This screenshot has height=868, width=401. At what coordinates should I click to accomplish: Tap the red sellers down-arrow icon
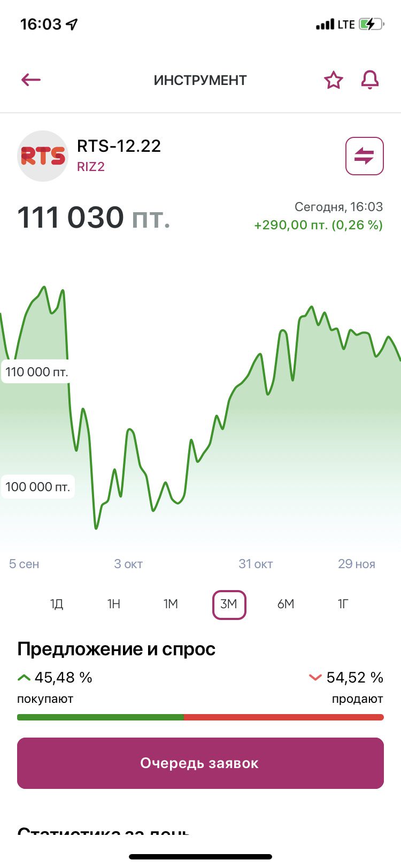tap(315, 678)
